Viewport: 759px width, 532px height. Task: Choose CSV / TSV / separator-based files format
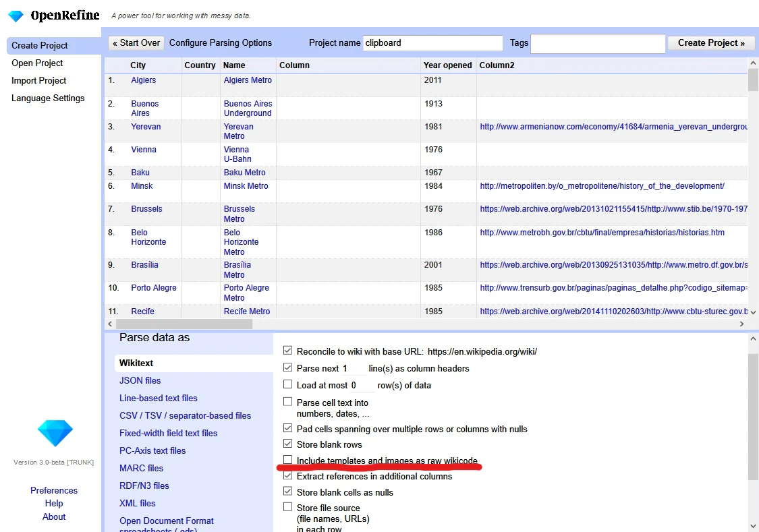click(x=185, y=415)
